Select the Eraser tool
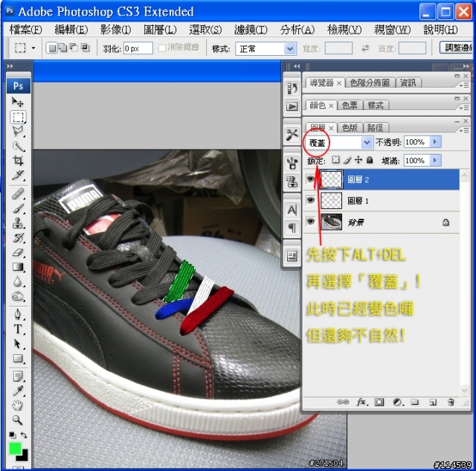 [x=18, y=252]
